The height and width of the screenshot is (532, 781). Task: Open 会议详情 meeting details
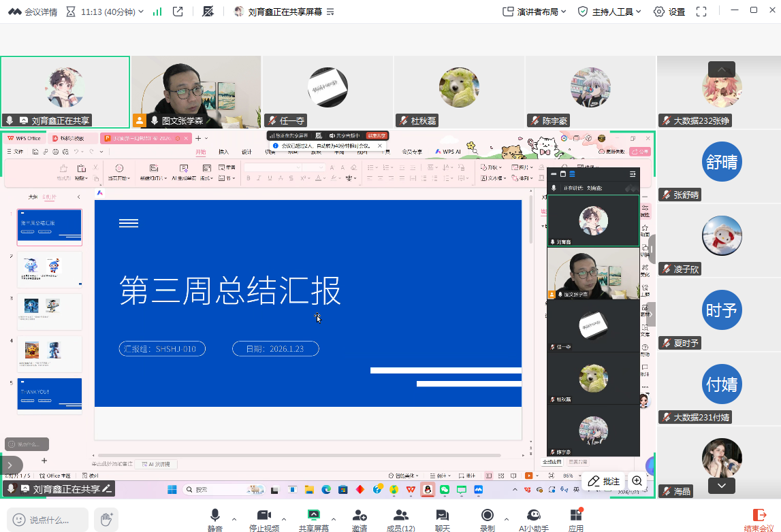(33, 12)
